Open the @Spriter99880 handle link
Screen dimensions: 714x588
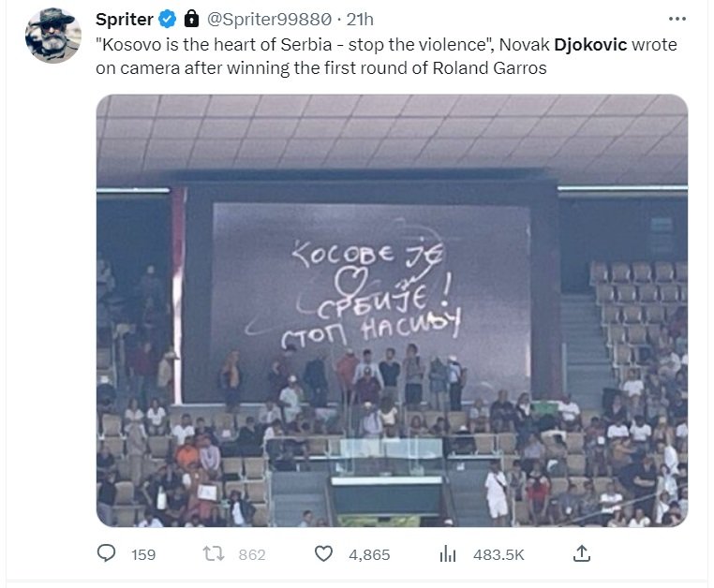coord(267,19)
